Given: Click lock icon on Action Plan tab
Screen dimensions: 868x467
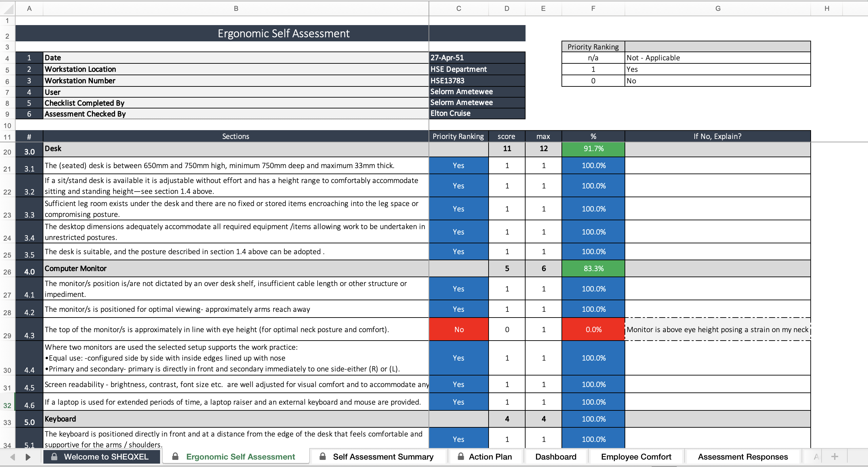Looking at the screenshot, I should click(460, 456).
